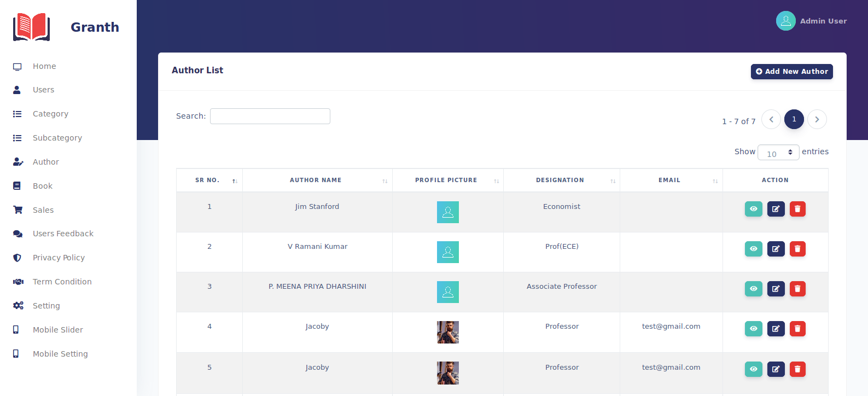Sort table by Author Name column
The image size is (868, 396).
[x=316, y=180]
